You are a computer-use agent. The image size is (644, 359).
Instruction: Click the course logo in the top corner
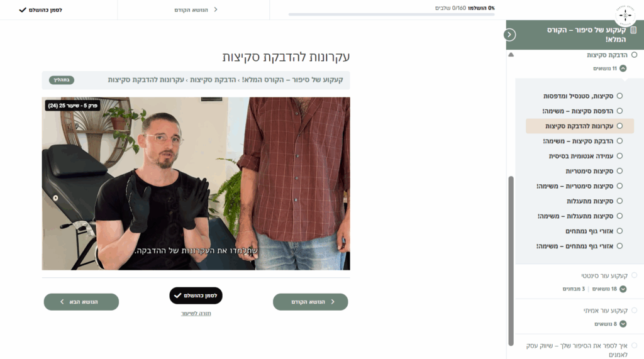[625, 15]
